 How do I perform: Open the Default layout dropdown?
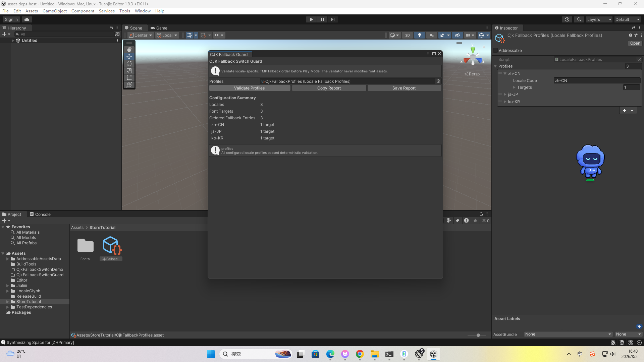(627, 19)
